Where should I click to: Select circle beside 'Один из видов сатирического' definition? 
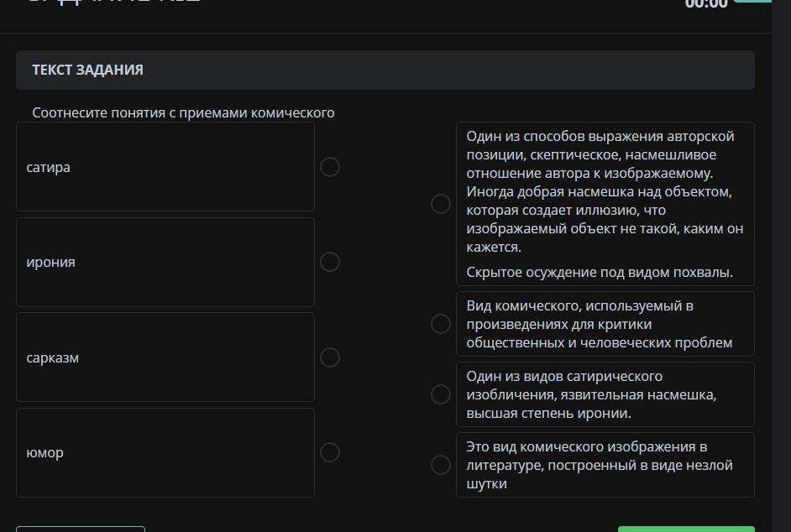(441, 394)
